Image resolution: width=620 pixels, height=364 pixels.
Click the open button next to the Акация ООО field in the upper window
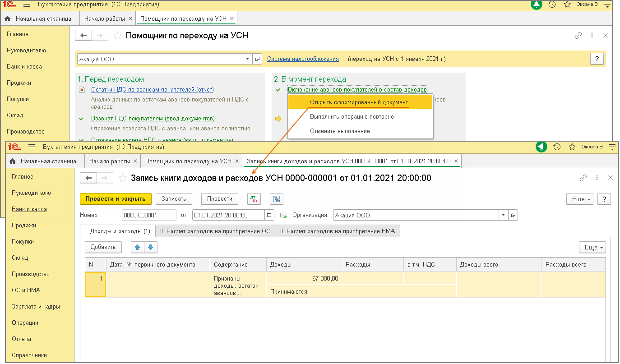point(258,59)
